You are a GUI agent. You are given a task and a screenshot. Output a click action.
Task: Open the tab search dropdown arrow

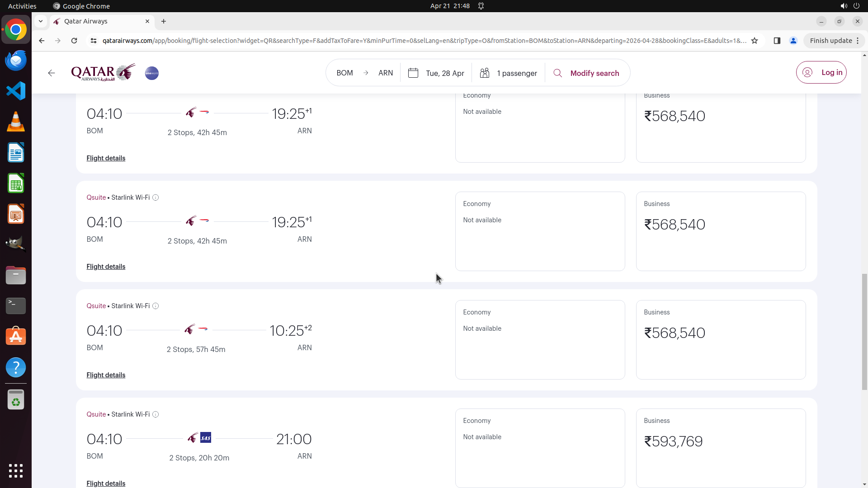point(41,21)
